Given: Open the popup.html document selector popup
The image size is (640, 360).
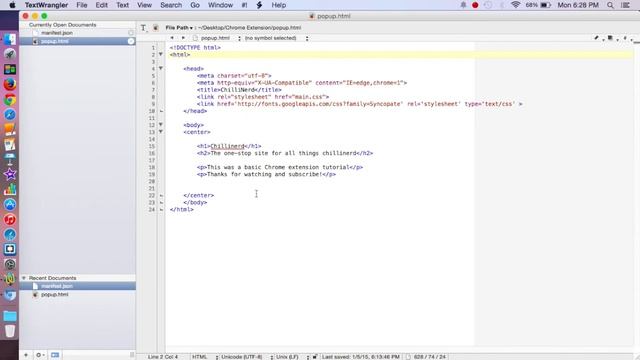Looking at the screenshot, I should tap(217, 38).
